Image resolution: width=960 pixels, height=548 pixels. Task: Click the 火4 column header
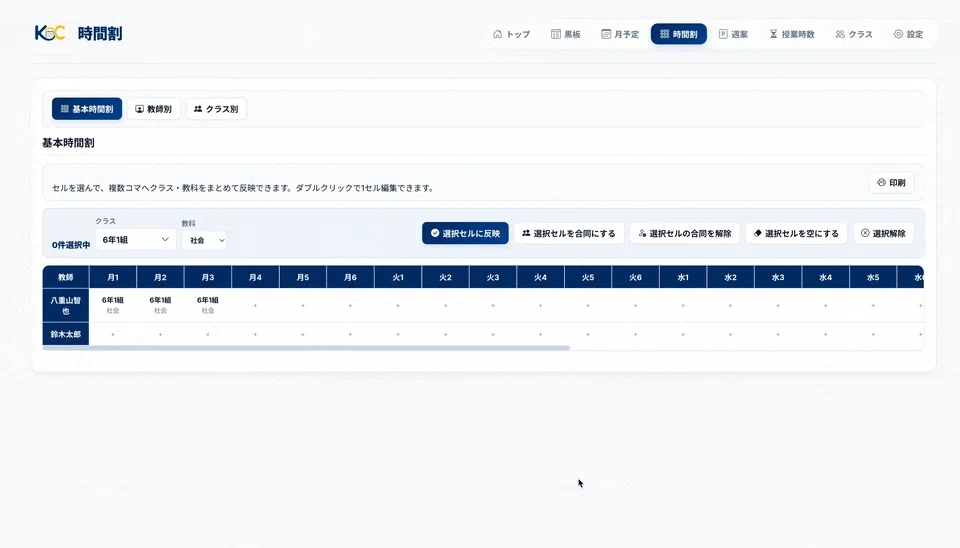[x=541, y=277]
